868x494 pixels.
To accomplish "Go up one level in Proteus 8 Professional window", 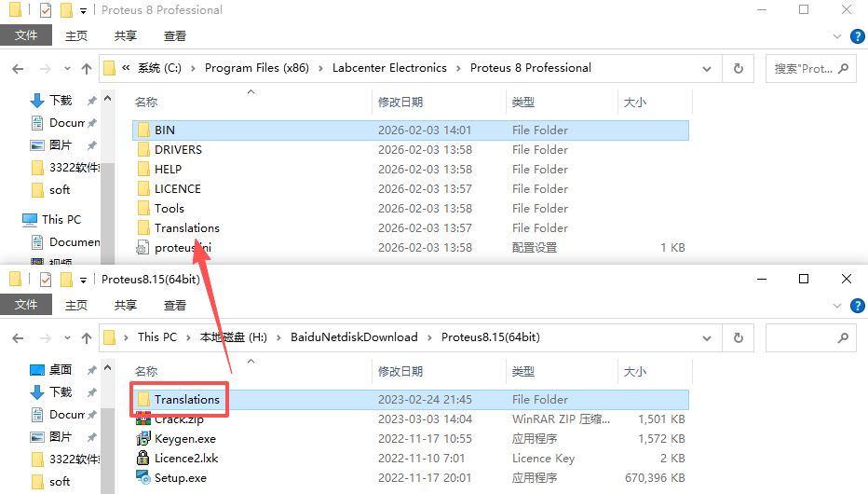I will (87, 69).
